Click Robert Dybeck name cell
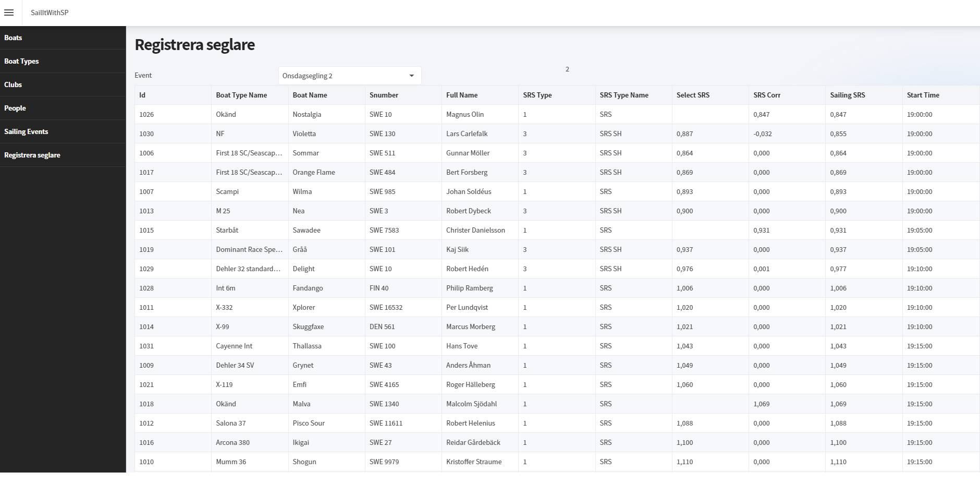 pos(480,211)
